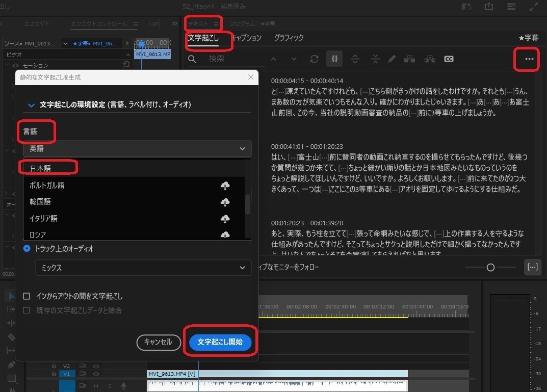Click the first speaker-box icon left of CC
This screenshot has height=392, width=547.
tap(409, 59)
